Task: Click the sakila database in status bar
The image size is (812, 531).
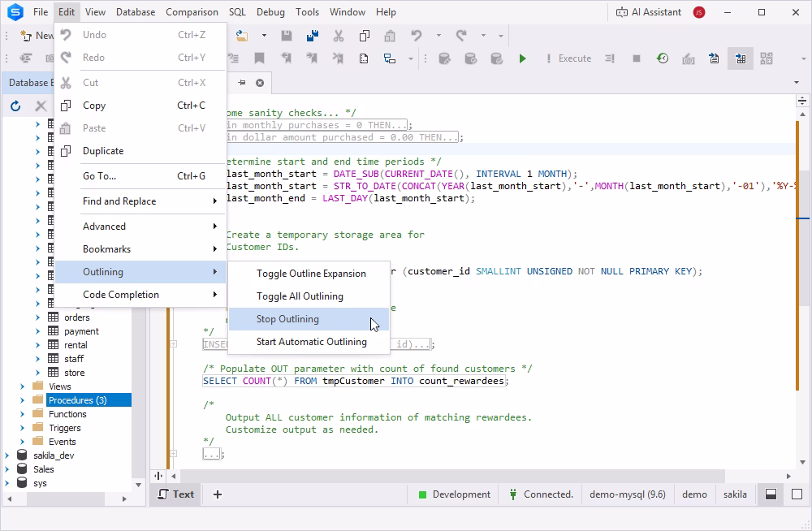Action: [735, 494]
